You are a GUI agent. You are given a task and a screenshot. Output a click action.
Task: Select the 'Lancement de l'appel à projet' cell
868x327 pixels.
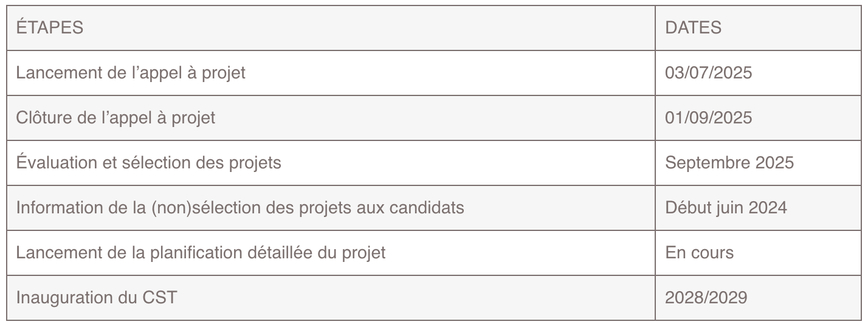pyautogui.click(x=131, y=73)
